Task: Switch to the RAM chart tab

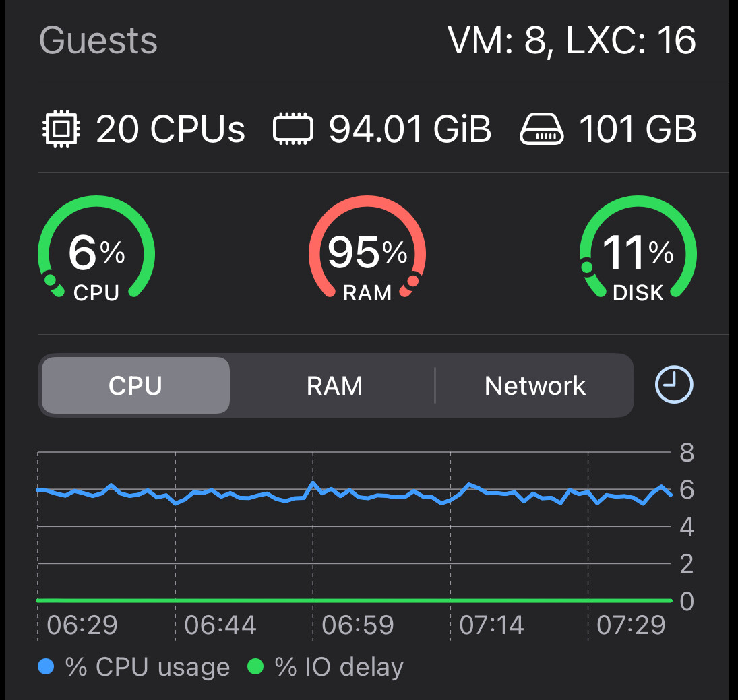Action: click(334, 386)
